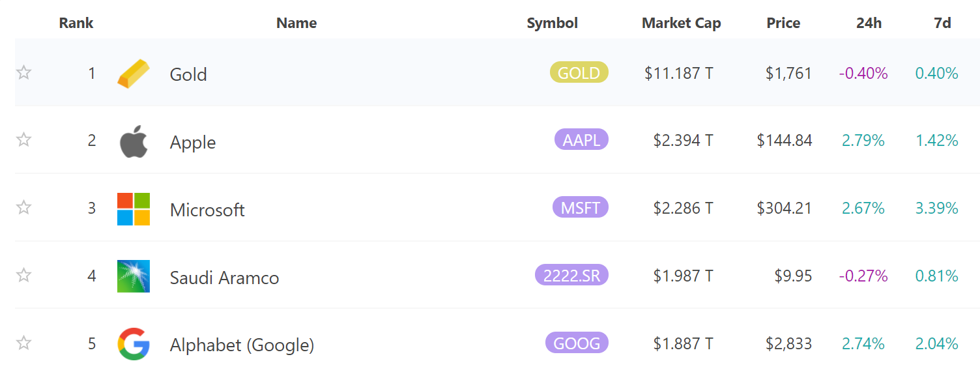This screenshot has width=980, height=374.
Task: Click the Alphabet Google logo
Action: click(134, 344)
